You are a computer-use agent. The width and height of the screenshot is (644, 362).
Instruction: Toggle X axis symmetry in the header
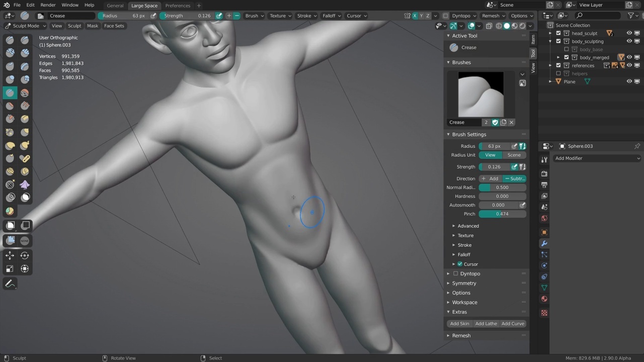click(415, 16)
